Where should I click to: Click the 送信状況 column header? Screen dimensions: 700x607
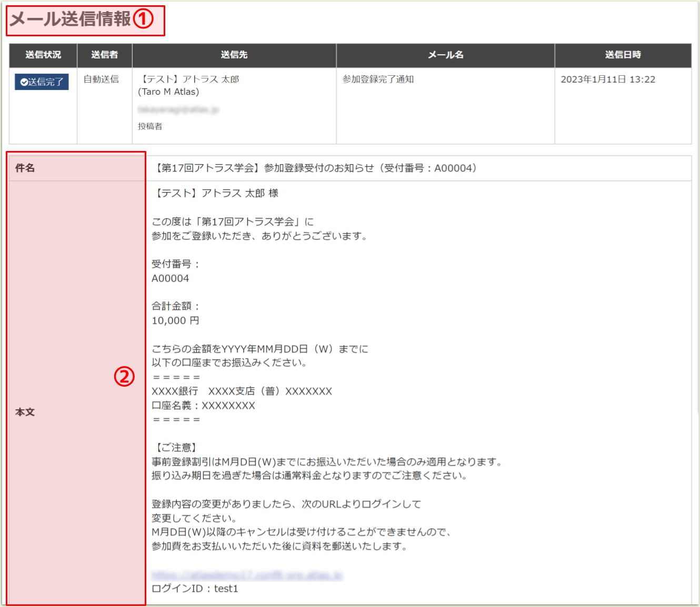[x=42, y=55]
